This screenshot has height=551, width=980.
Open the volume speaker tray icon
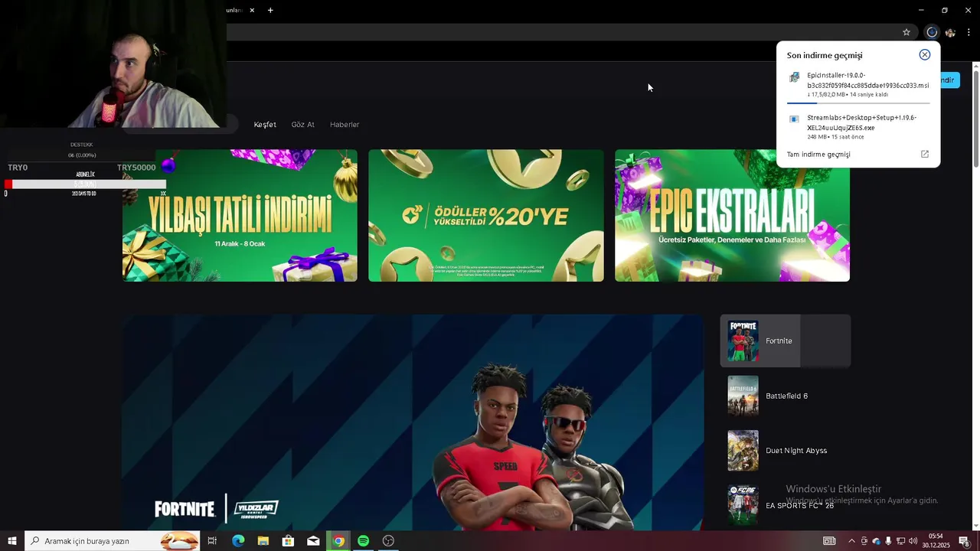[913, 541]
